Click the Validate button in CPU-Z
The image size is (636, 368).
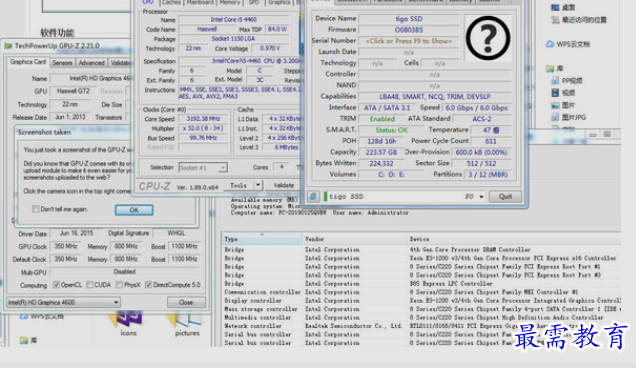[284, 185]
